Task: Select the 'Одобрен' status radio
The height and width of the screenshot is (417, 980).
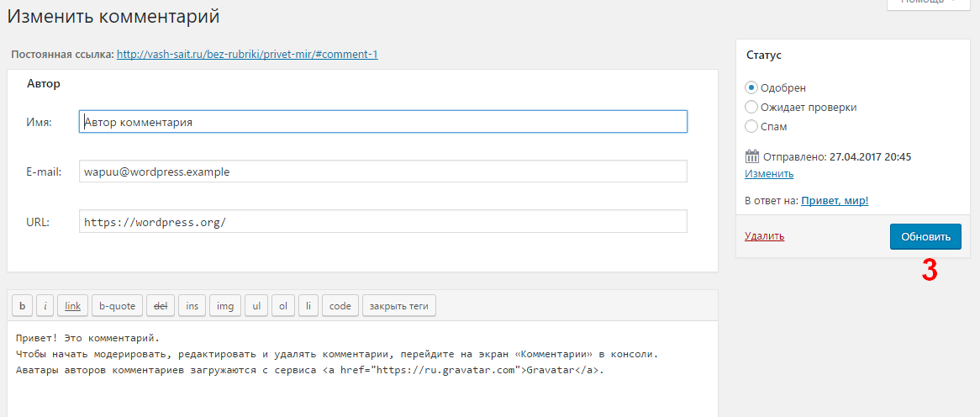Action: 751,87
